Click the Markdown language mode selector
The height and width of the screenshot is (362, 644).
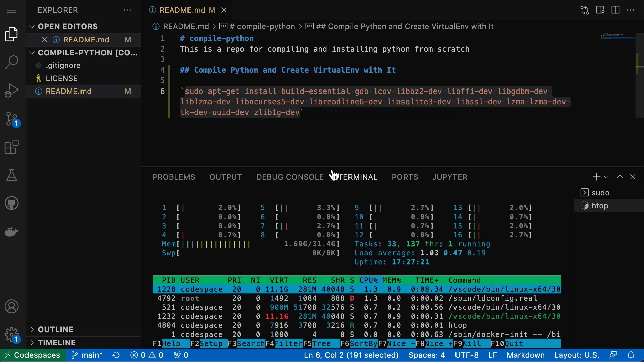pos(526,355)
